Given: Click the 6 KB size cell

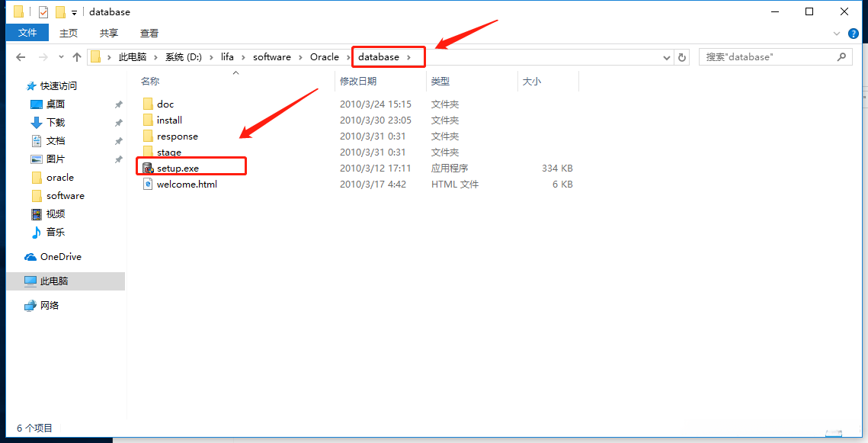Looking at the screenshot, I should (x=562, y=185).
